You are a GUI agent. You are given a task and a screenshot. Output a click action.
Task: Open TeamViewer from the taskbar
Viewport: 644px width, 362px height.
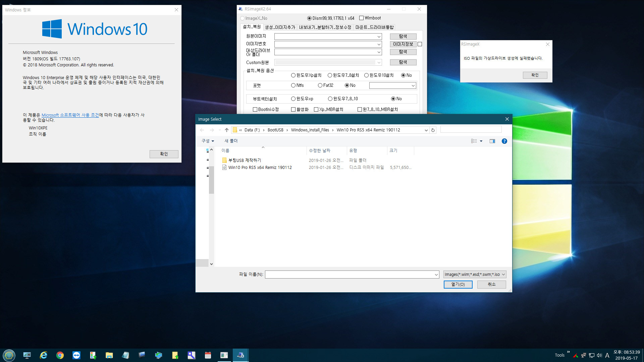pos(76,355)
